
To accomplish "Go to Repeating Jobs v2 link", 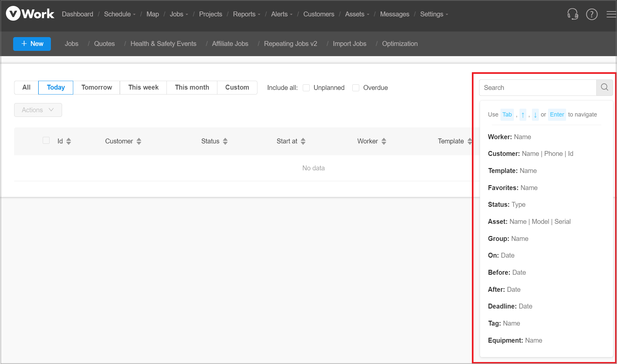I will (x=290, y=44).
